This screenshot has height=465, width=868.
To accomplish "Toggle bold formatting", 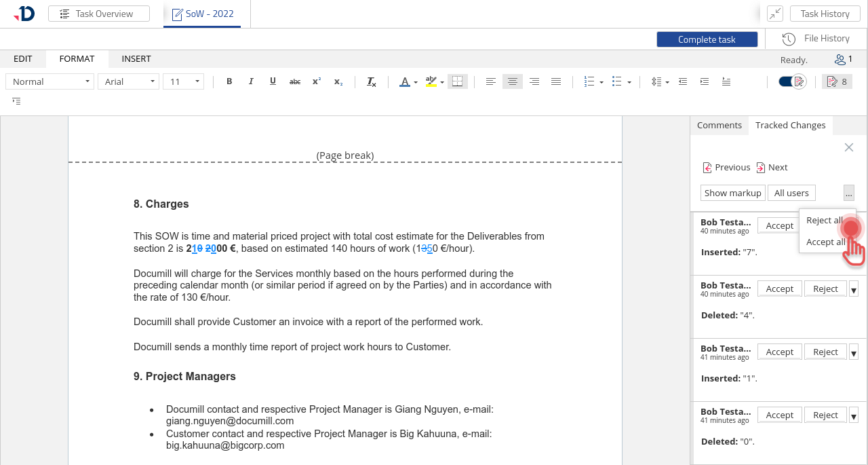I will [229, 81].
